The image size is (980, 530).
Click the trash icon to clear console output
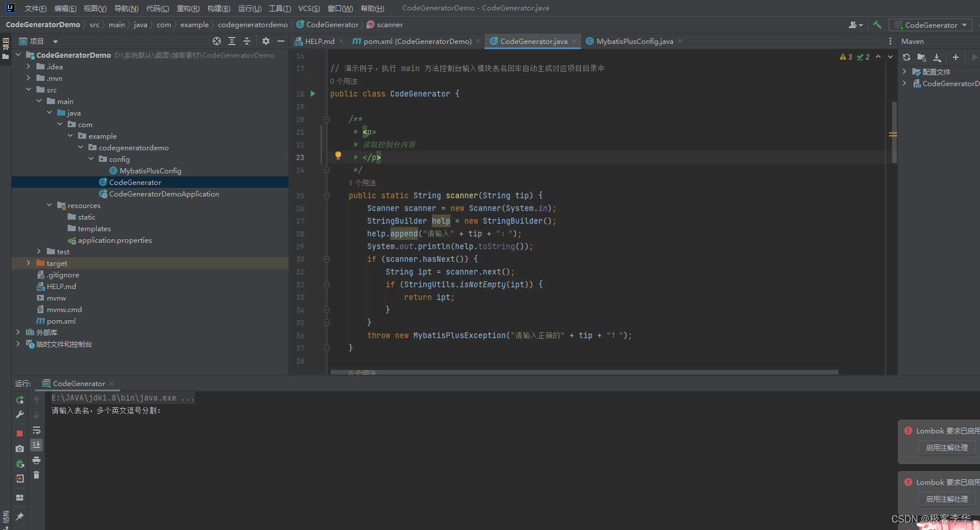36,475
